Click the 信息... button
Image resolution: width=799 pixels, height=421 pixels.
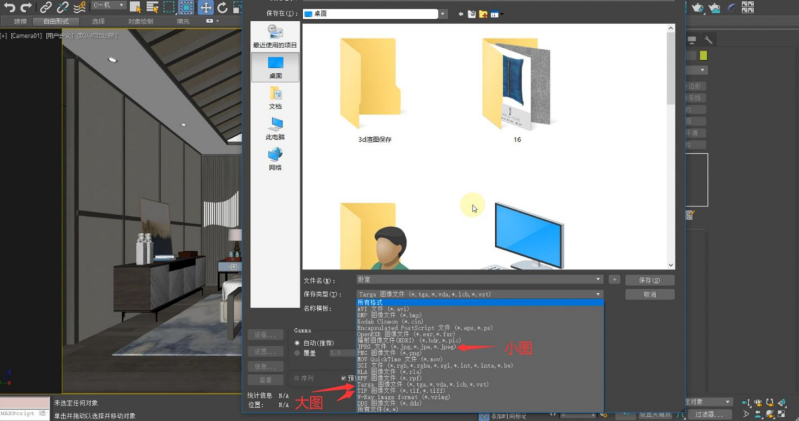[265, 366]
